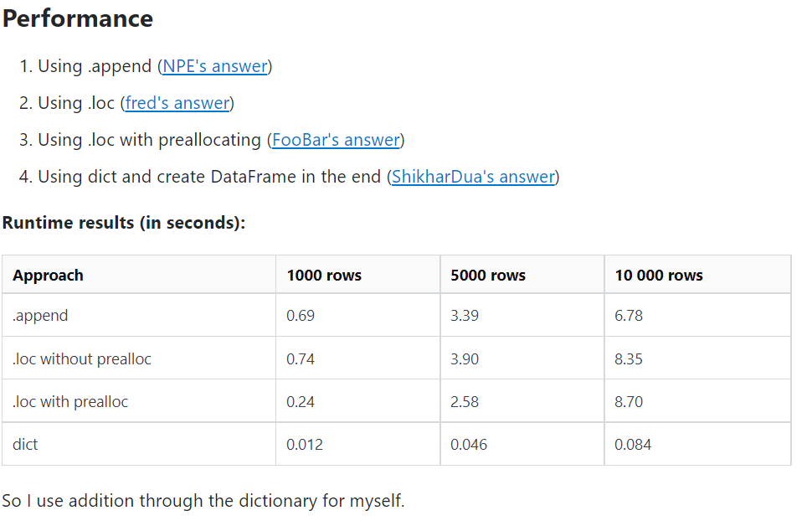Select the 5000 rows column header

(x=522, y=275)
